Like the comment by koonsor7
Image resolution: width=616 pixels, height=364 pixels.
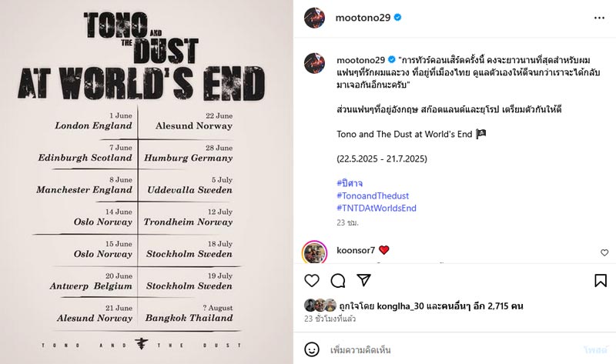click(x=604, y=252)
